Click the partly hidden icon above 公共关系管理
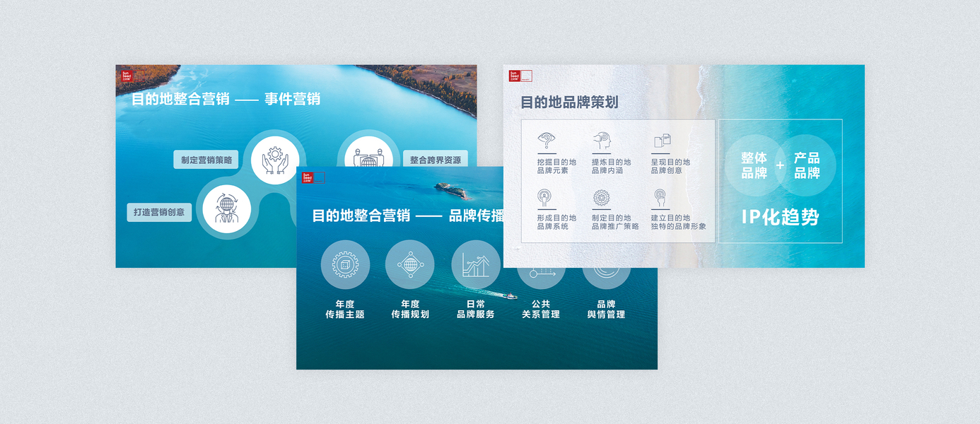980x424 pixels. (x=541, y=274)
